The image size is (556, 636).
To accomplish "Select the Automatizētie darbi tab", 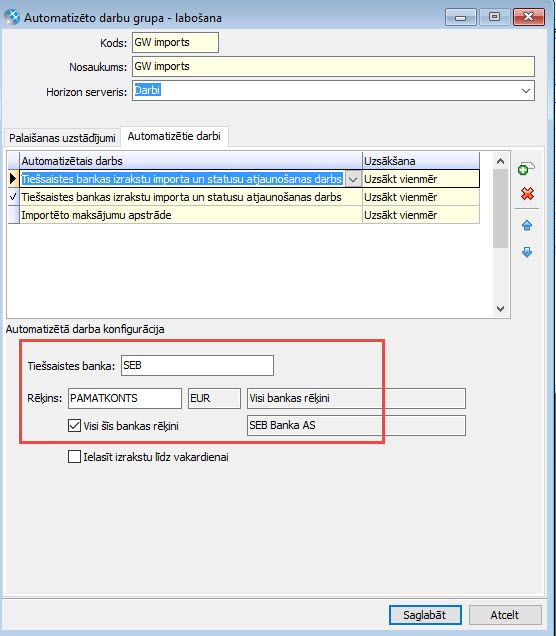I will point(174,136).
